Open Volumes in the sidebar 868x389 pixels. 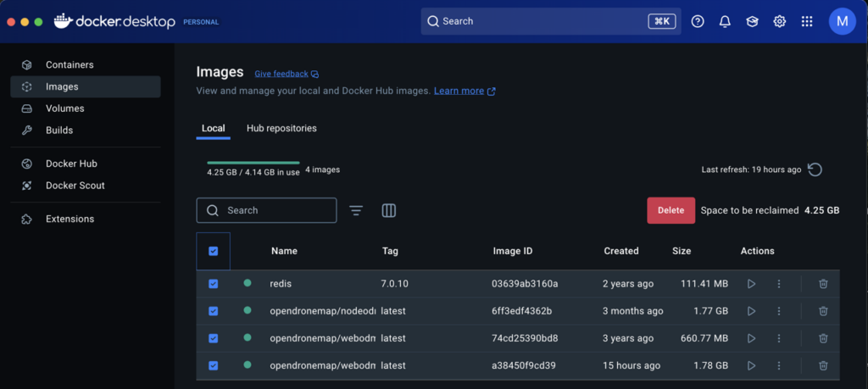[86, 108]
